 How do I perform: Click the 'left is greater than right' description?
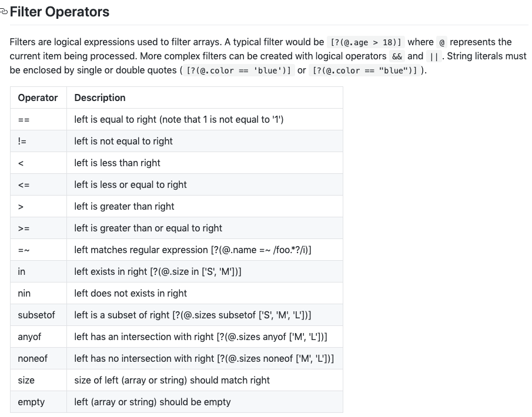coord(124,207)
